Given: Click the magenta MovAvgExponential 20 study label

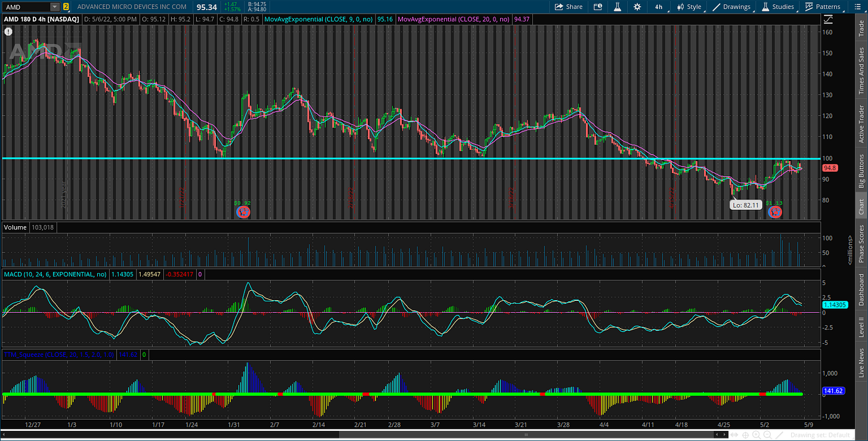Looking at the screenshot, I should [x=453, y=19].
